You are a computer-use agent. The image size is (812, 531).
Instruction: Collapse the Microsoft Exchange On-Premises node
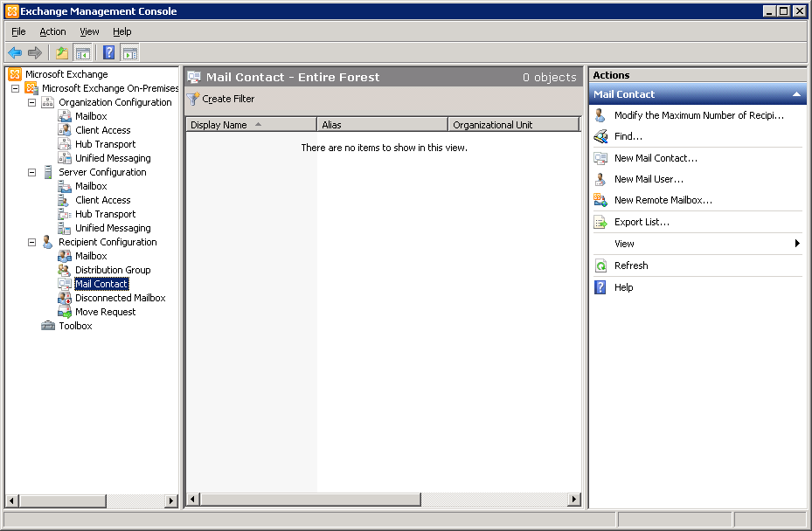[15, 88]
